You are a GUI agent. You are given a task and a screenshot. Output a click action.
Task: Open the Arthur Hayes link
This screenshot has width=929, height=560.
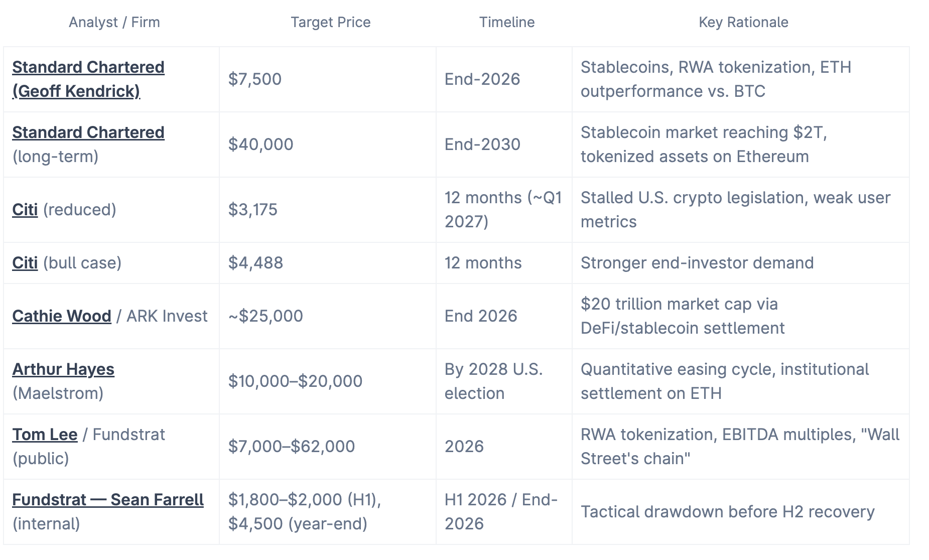click(x=63, y=369)
